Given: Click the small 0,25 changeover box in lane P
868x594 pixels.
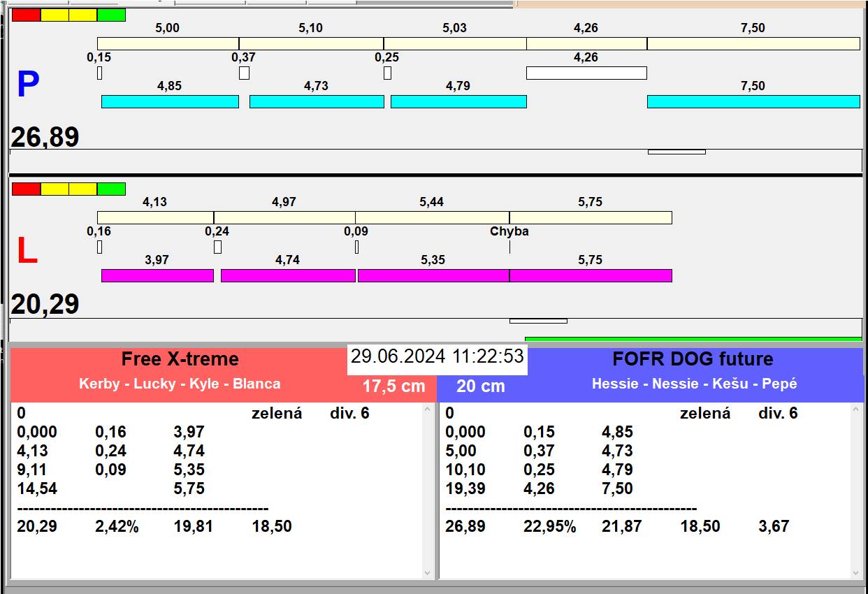Looking at the screenshot, I should (387, 73).
